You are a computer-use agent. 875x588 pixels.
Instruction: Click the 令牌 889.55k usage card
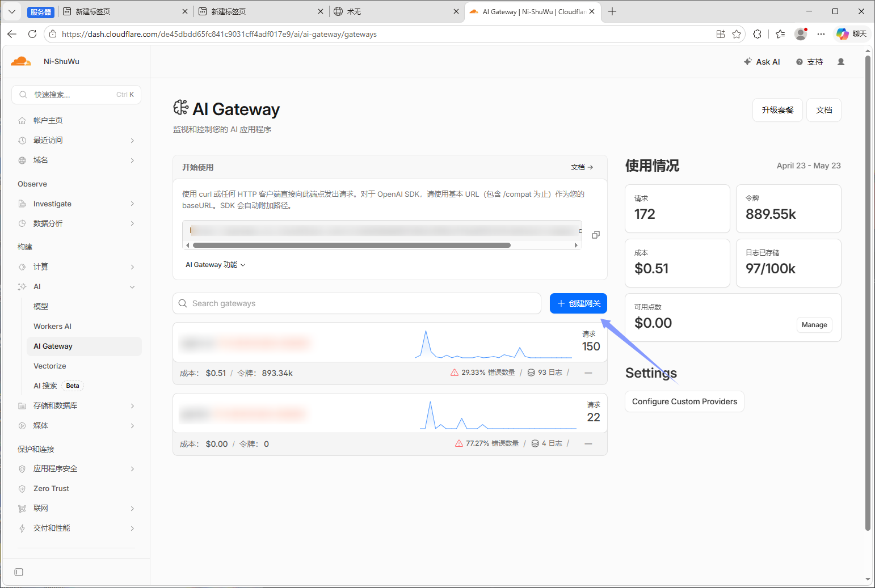click(x=789, y=209)
